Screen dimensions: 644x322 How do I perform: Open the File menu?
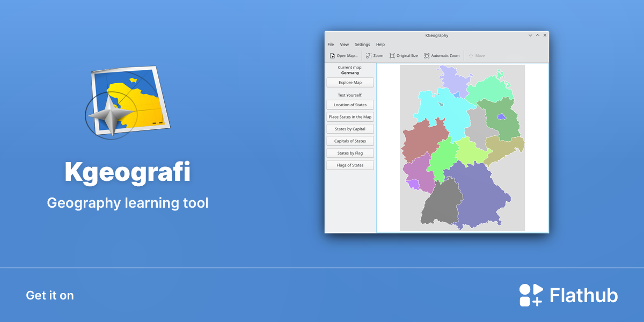331,45
